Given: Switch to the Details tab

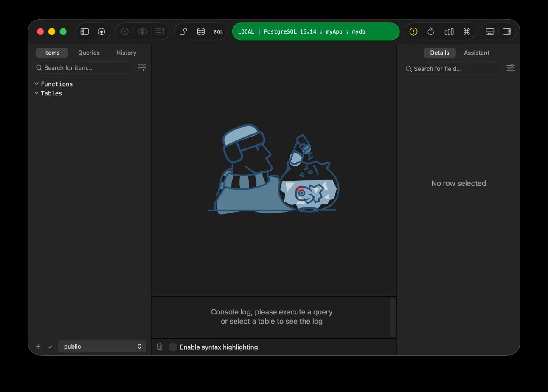Looking at the screenshot, I should pos(439,53).
